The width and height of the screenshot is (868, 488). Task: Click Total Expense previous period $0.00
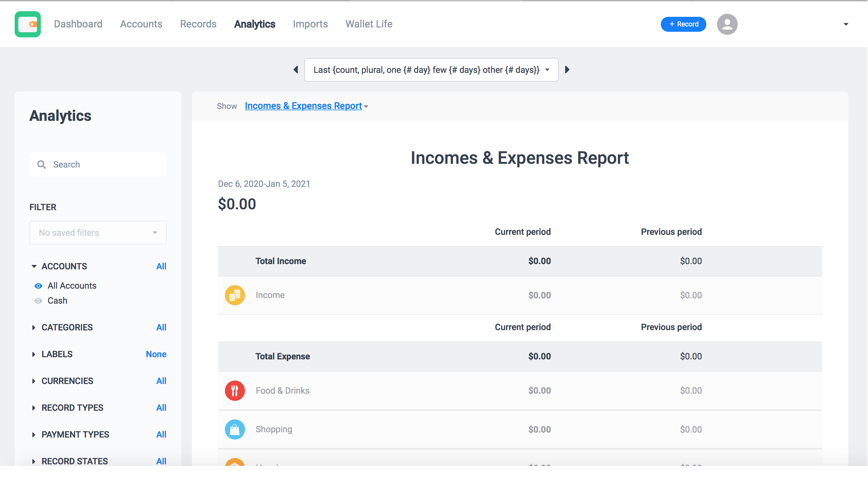[x=691, y=356]
